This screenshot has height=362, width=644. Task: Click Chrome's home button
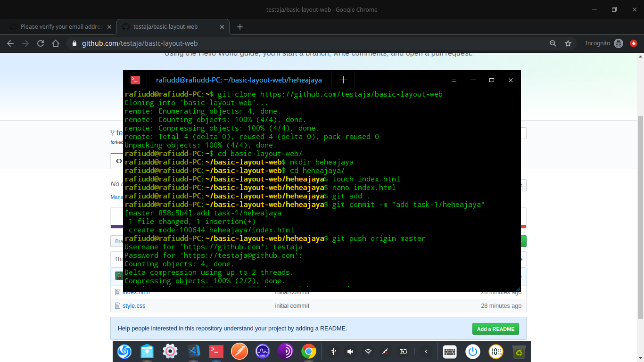pyautogui.click(x=56, y=43)
